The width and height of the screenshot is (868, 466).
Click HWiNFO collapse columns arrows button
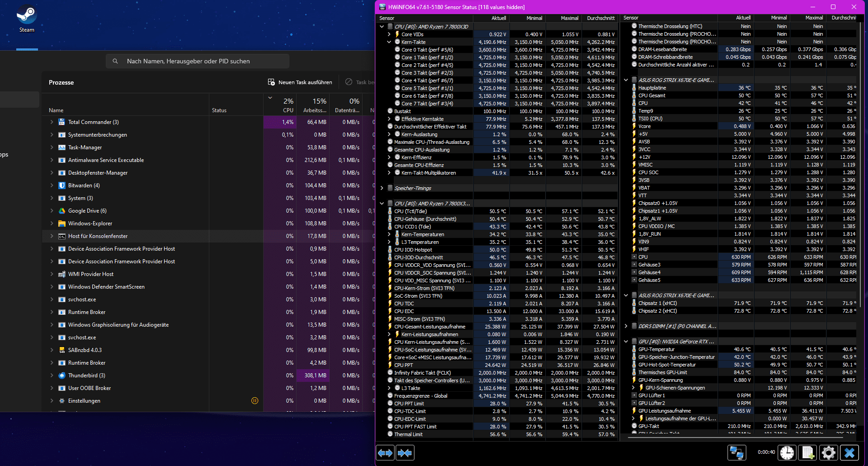tap(405, 453)
